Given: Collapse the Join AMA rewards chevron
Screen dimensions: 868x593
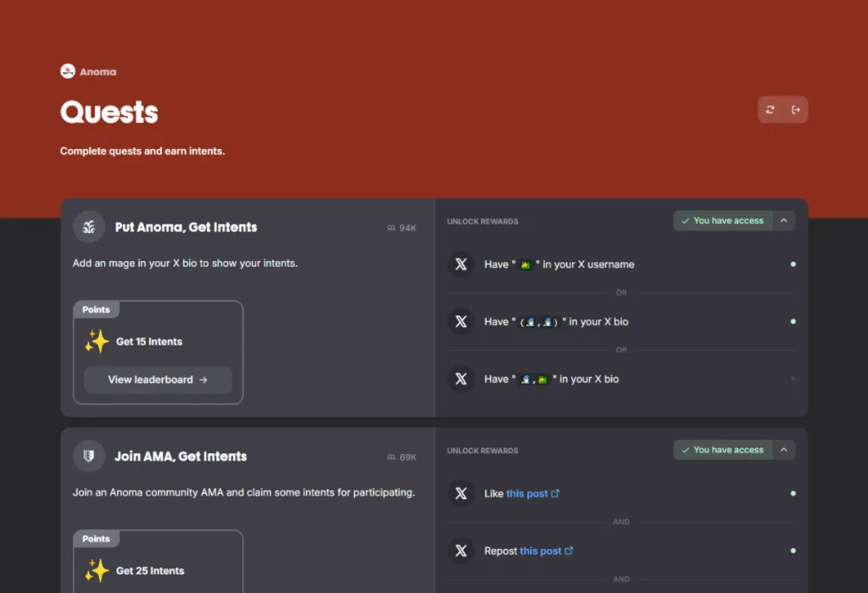Looking at the screenshot, I should [784, 450].
